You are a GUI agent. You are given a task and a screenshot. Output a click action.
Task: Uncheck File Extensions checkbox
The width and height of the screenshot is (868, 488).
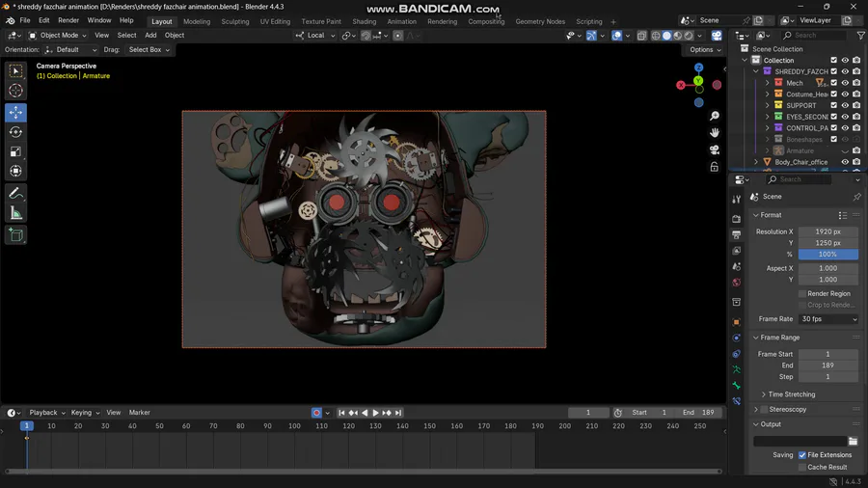802,455
